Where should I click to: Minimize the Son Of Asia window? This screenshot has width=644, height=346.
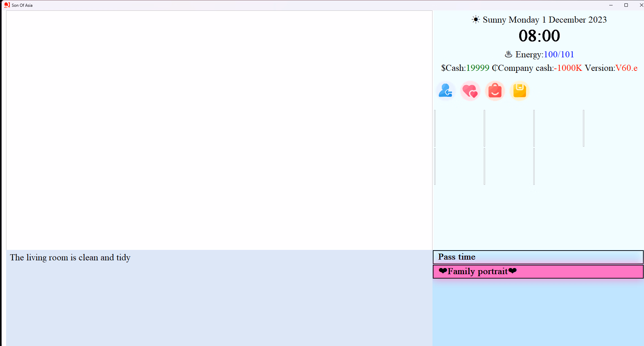coord(611,5)
